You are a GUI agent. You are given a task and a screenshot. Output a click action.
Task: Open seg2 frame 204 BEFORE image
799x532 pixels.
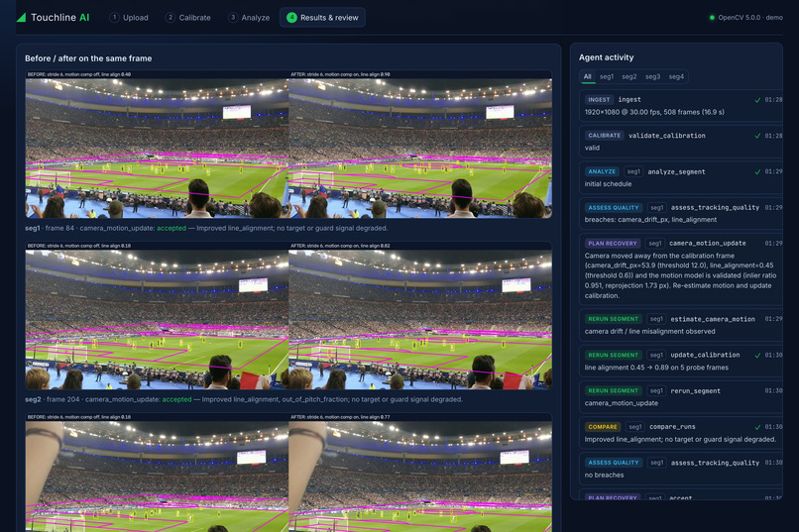pos(157,319)
